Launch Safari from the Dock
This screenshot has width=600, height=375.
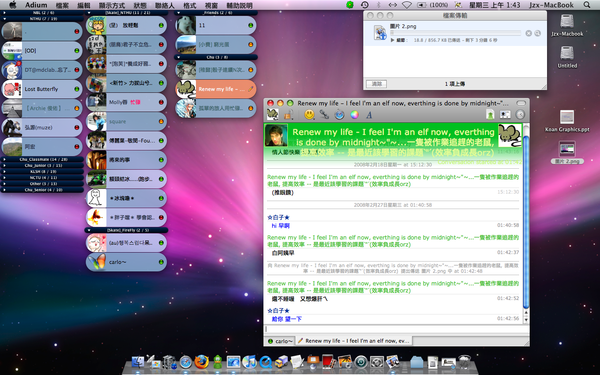(x=186, y=362)
